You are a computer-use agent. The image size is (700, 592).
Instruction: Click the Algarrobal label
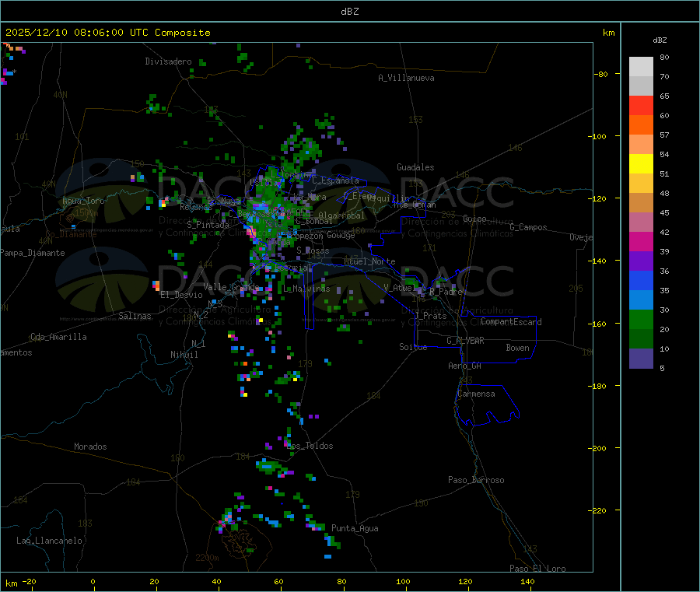pos(341,215)
